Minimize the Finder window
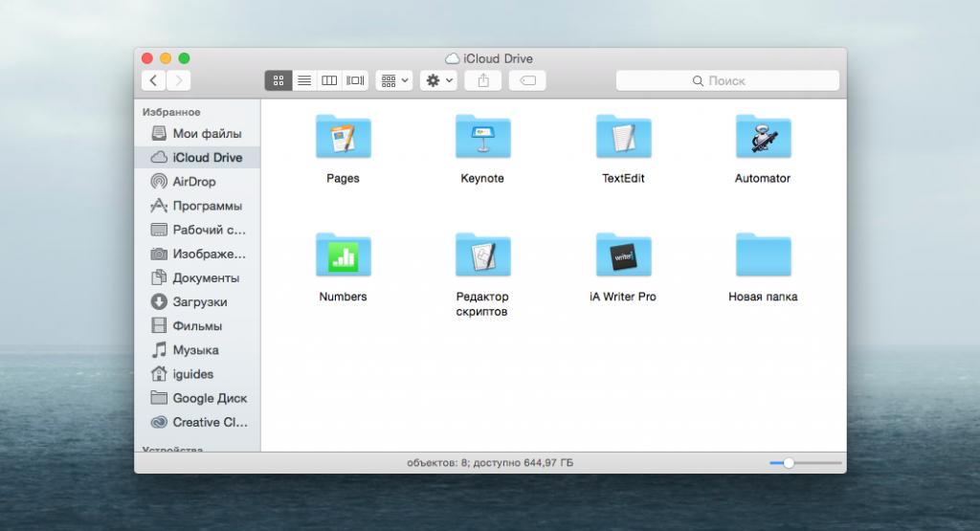The image size is (980, 531). (166, 58)
